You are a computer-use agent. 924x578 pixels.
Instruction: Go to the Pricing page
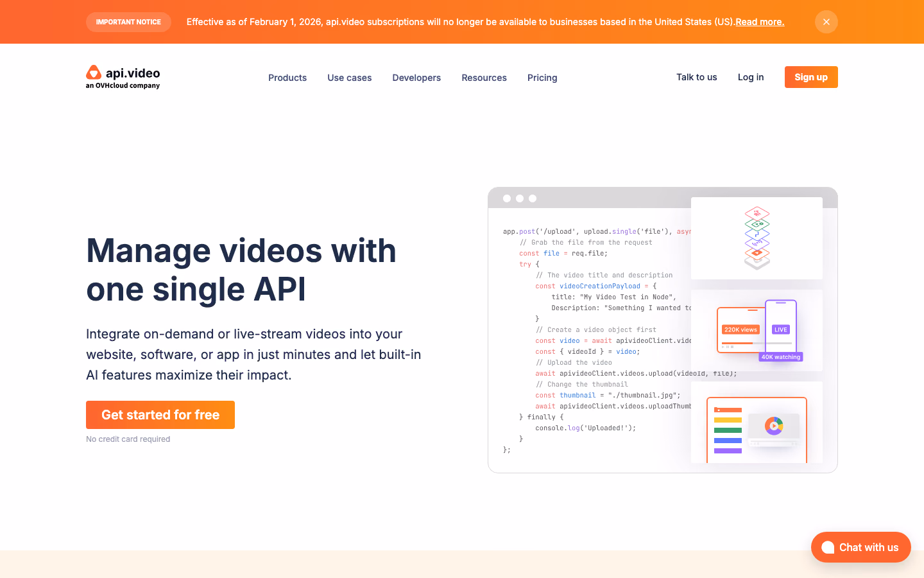tap(542, 78)
